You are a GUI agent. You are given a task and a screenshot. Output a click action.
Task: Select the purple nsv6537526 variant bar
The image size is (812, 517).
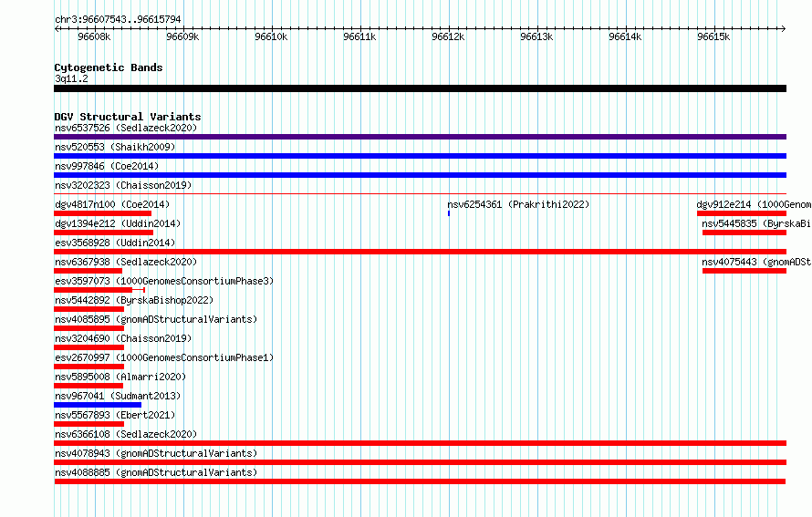[420, 137]
